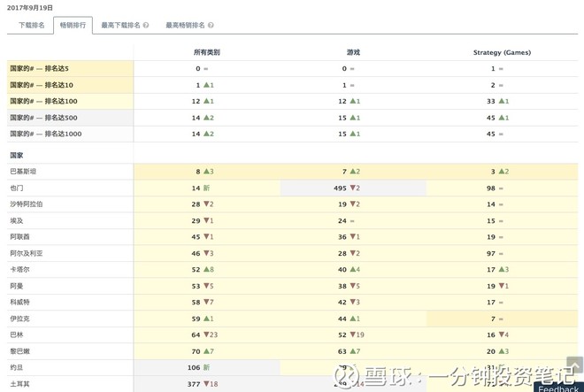Click 阿尔及利亚 Strategy rank 97
Screen dimensions: 584x392
point(491,253)
